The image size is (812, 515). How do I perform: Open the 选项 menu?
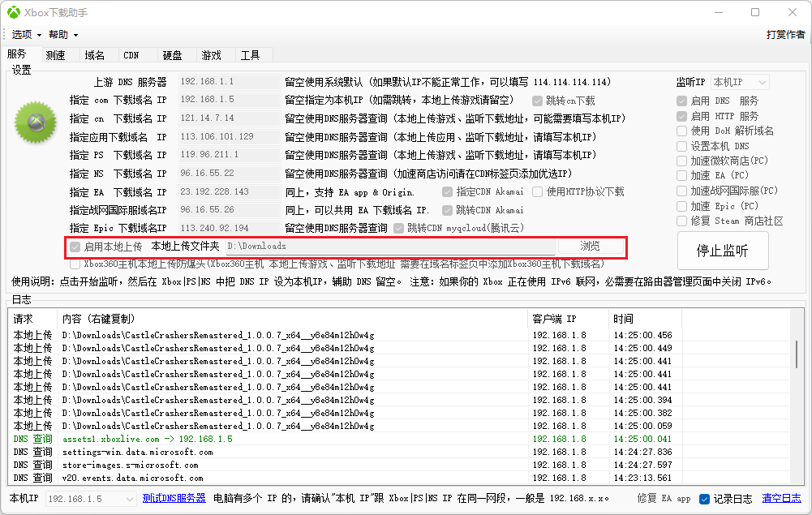tap(26, 35)
